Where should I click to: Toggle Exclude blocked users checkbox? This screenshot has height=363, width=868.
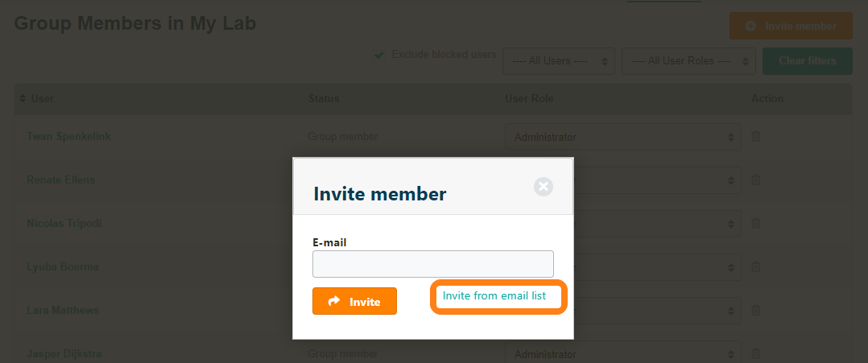pyautogui.click(x=379, y=56)
